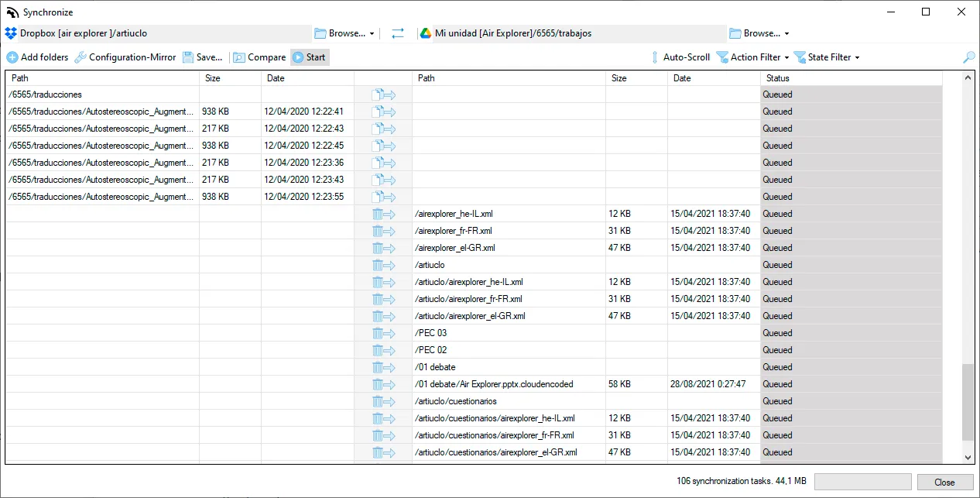Viewport: 980px width, 498px height.
Task: Click the 12/04/2020 12:22:41 date cell
Action: coord(307,112)
